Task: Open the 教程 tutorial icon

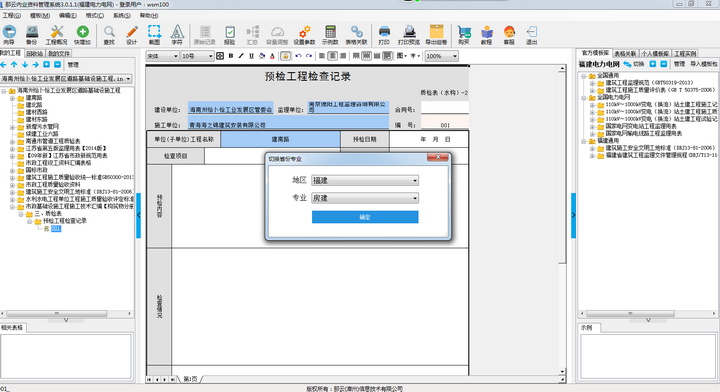Action: point(486,35)
